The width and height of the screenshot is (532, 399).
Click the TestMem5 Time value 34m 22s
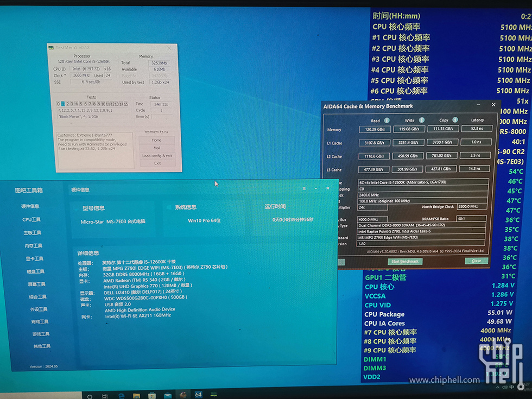point(161,104)
